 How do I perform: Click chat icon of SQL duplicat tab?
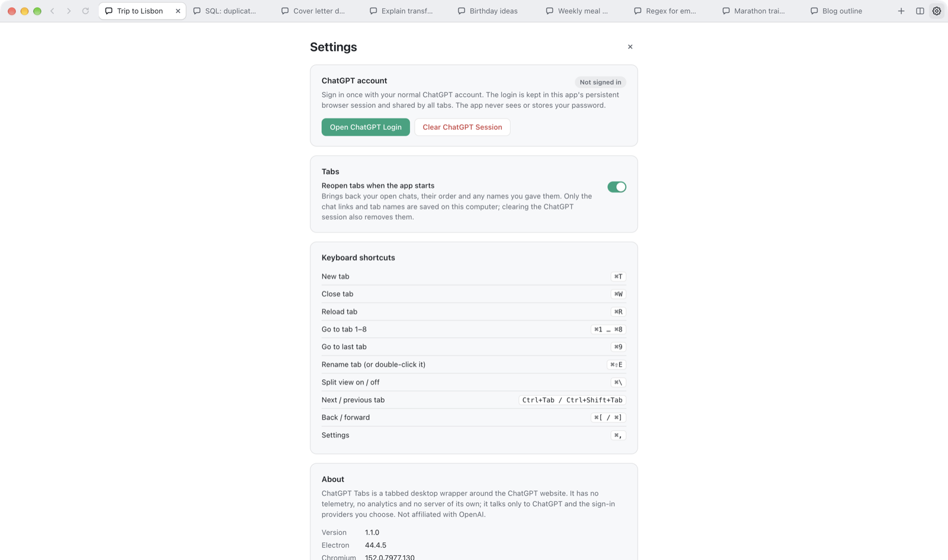(x=197, y=11)
